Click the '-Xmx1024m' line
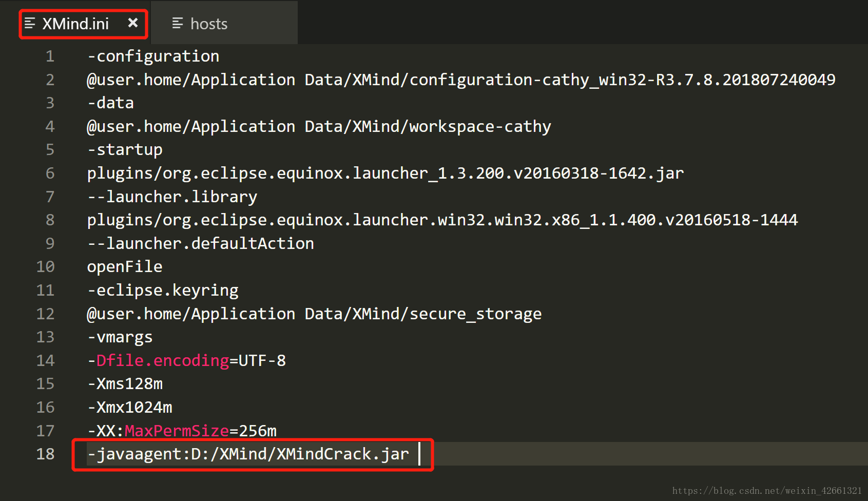 pos(129,407)
